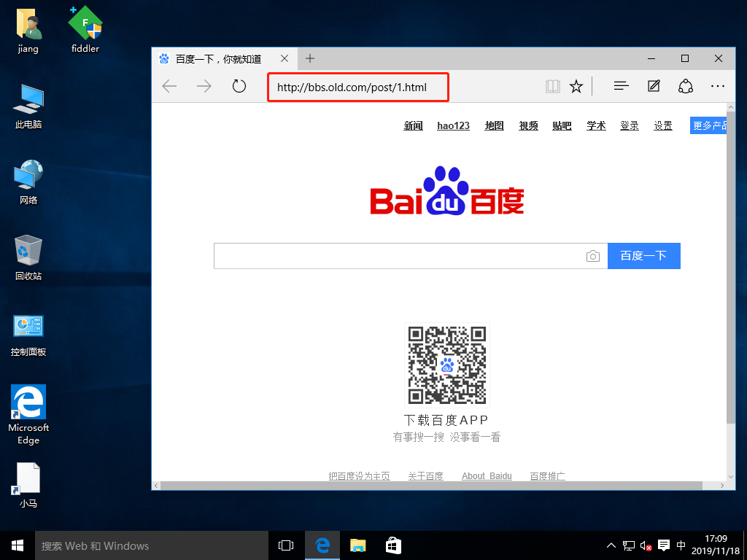
Task: Open Edge more actions ellipsis menu
Action: (x=718, y=86)
